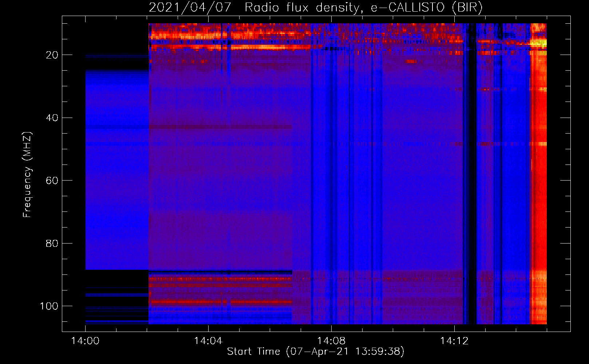
Task: Click the "100" frequency tick label
Action: click(x=49, y=306)
